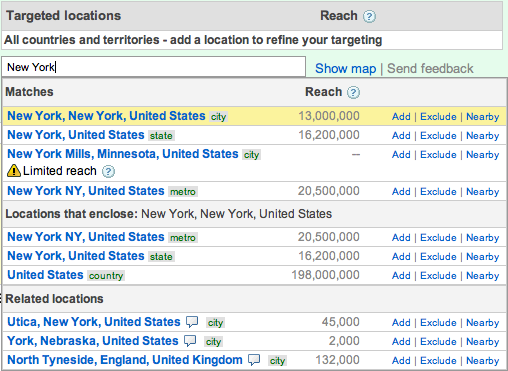Click the speech bubble icon next to Utica

pyautogui.click(x=192, y=322)
